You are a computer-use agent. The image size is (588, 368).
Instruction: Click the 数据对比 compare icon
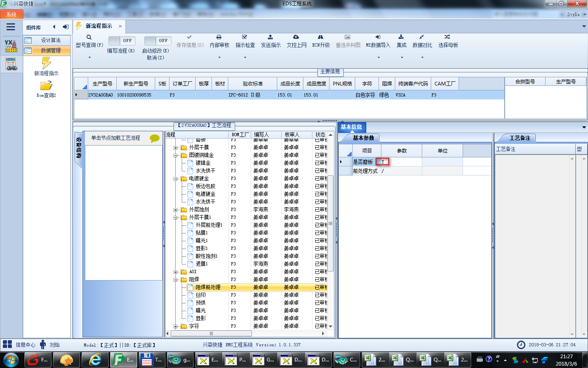(422, 37)
